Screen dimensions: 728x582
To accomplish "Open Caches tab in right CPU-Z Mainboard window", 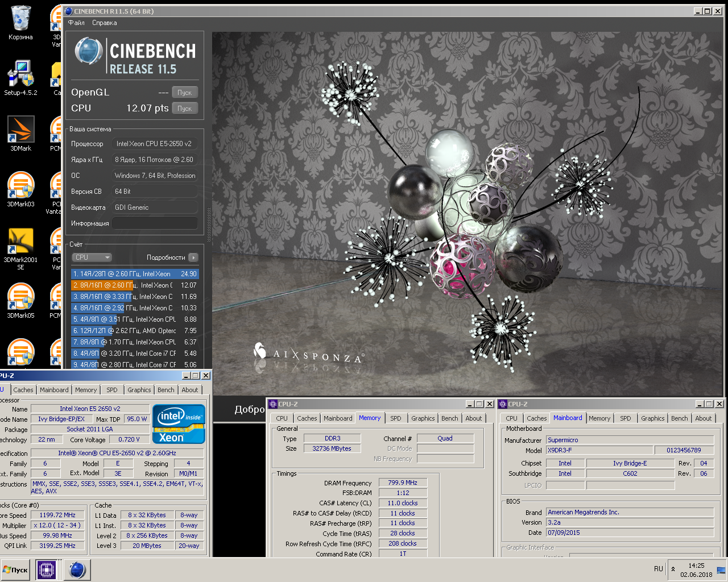I will click(x=537, y=418).
